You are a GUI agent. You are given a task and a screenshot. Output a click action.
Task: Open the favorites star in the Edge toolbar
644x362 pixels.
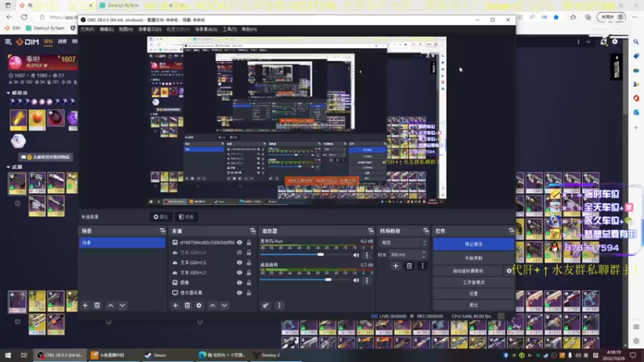(x=556, y=17)
